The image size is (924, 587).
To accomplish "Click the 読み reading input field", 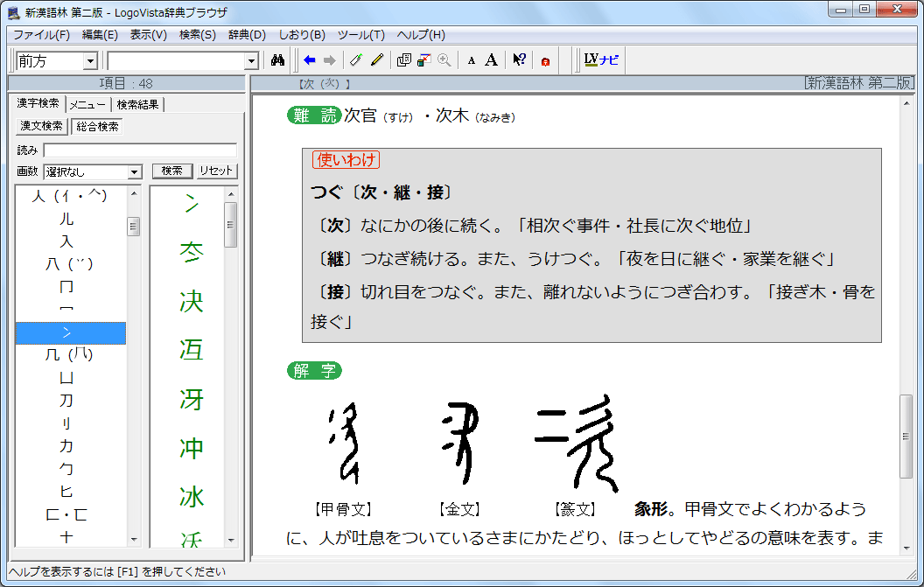I will point(140,150).
